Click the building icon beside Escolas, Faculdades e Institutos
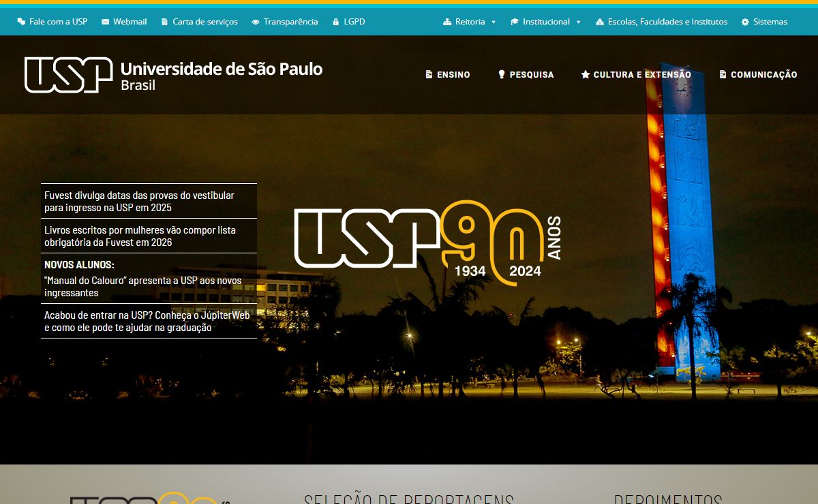The image size is (818, 504). click(x=600, y=22)
